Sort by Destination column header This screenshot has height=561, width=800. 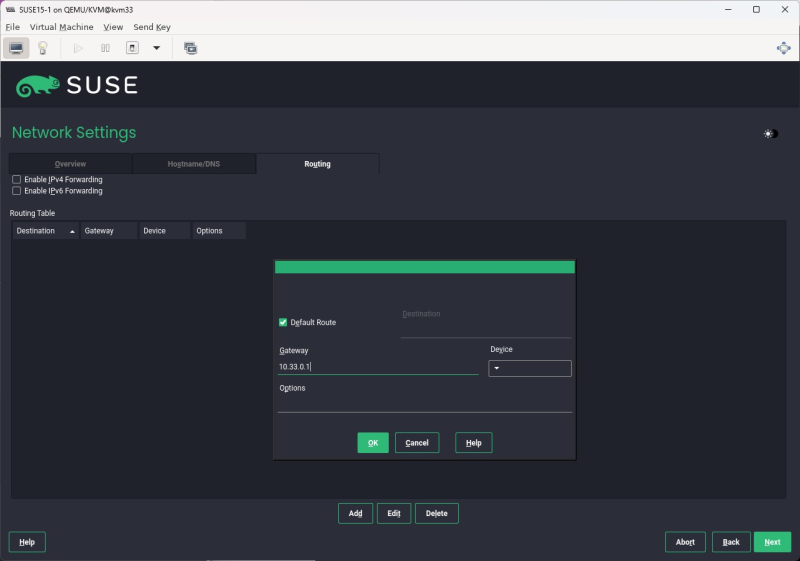pyautogui.click(x=45, y=231)
